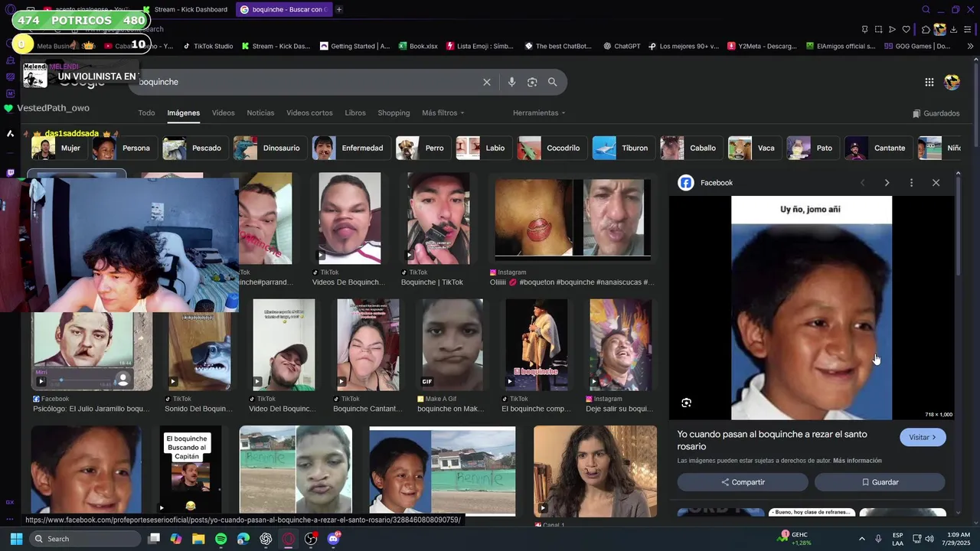Open Discord from the taskbar
The image size is (980, 551).
[333, 539]
